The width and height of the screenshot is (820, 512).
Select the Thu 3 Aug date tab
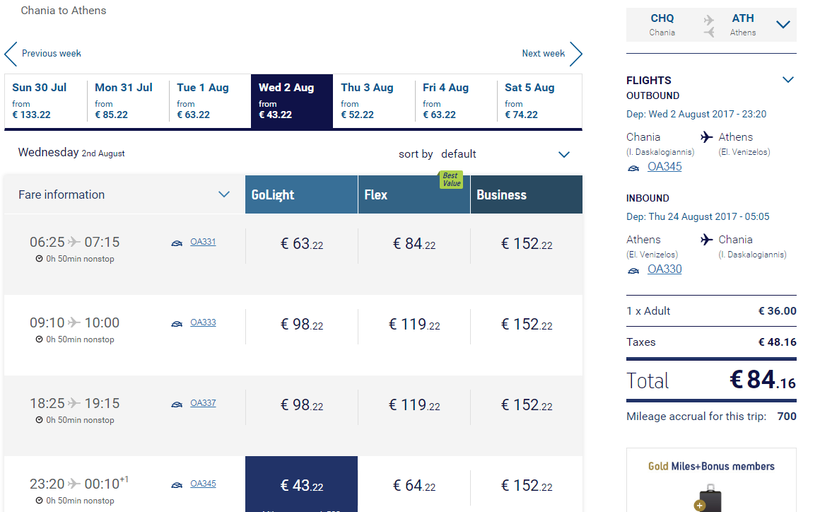tap(373, 101)
